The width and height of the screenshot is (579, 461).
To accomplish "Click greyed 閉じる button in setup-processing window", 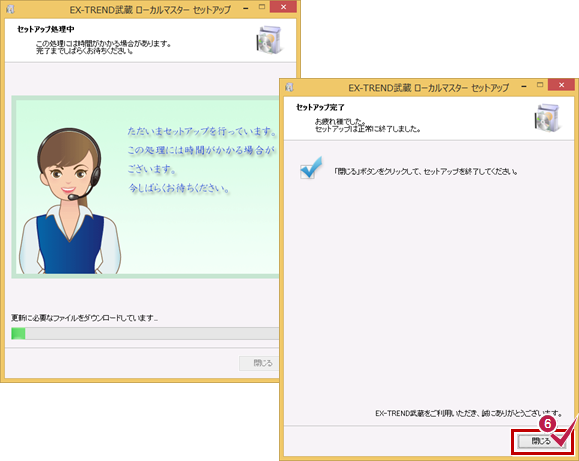I will [260, 363].
